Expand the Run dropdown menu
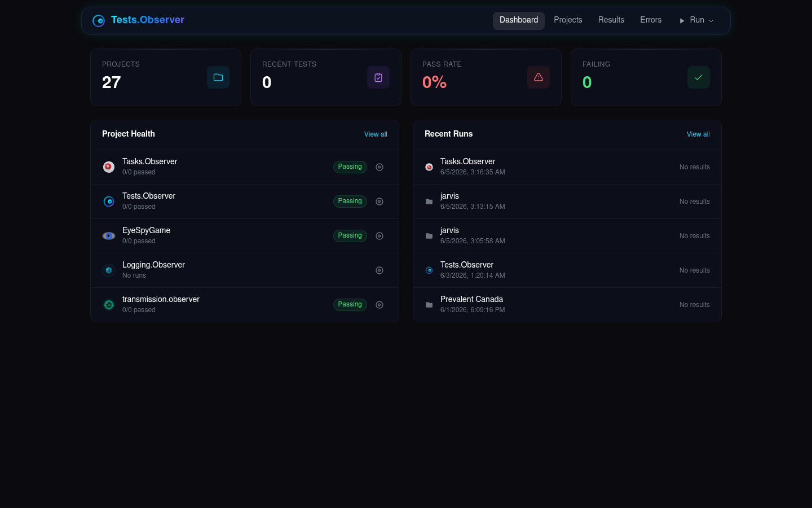The image size is (812, 508). [x=697, y=20]
